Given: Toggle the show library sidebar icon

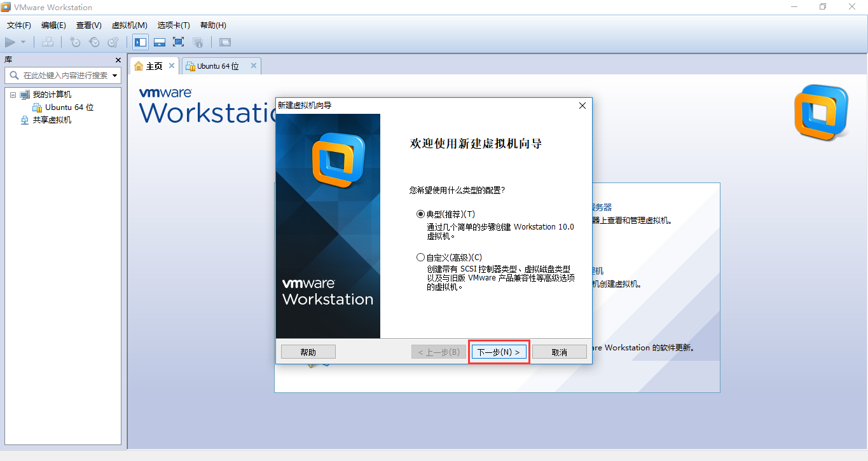Looking at the screenshot, I should click(x=141, y=42).
